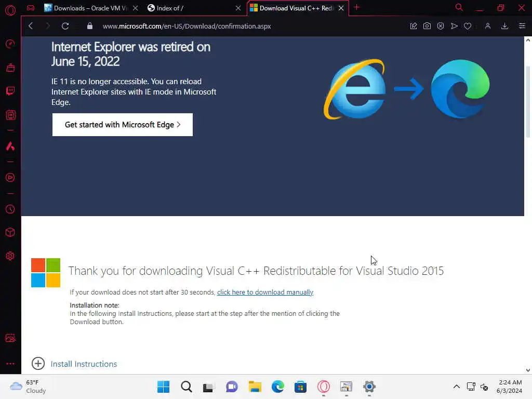Open ad blocker shield icon
Screen dimensions: 532x399
click(441, 26)
